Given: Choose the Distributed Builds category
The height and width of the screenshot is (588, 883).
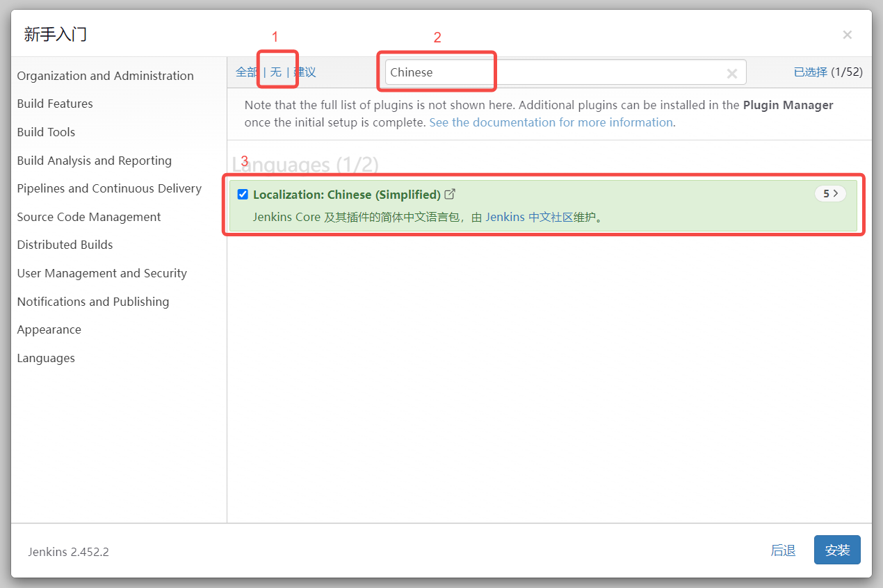Looking at the screenshot, I should coord(65,245).
